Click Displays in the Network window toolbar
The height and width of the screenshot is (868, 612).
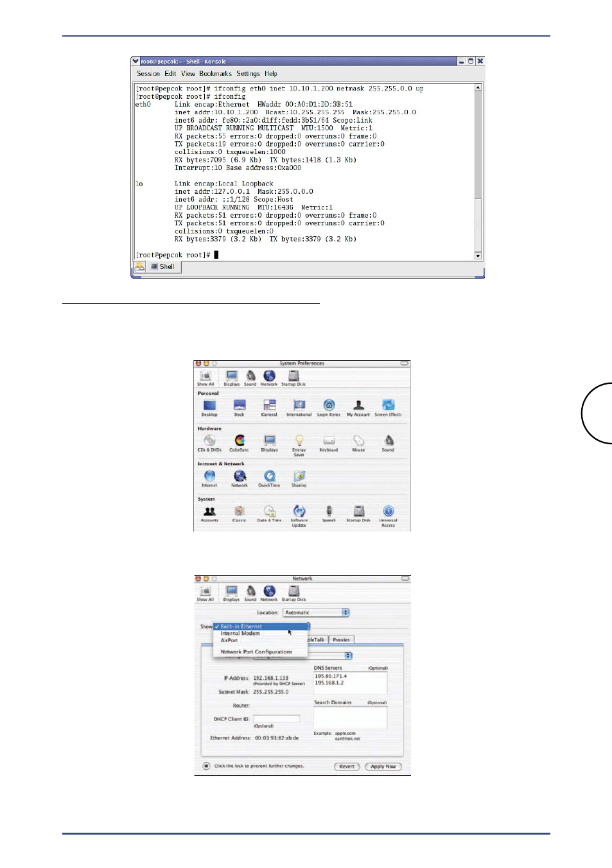tap(232, 593)
